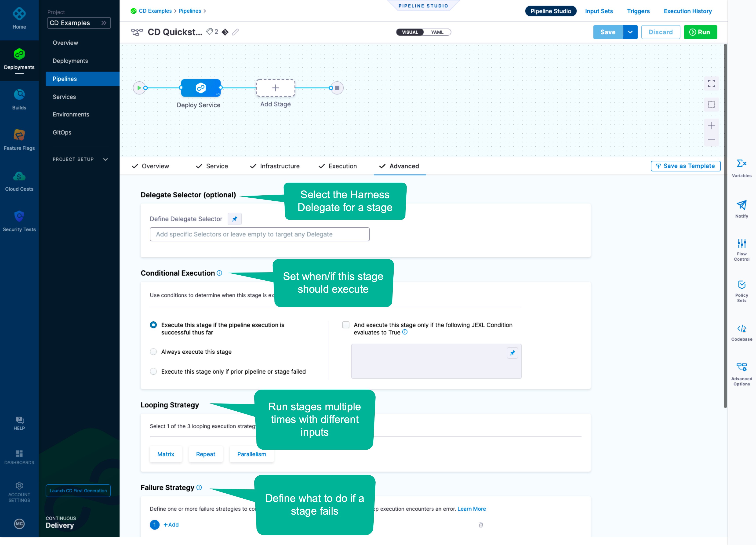Select the Deploy Service stage node
756x545 pixels.
point(201,88)
